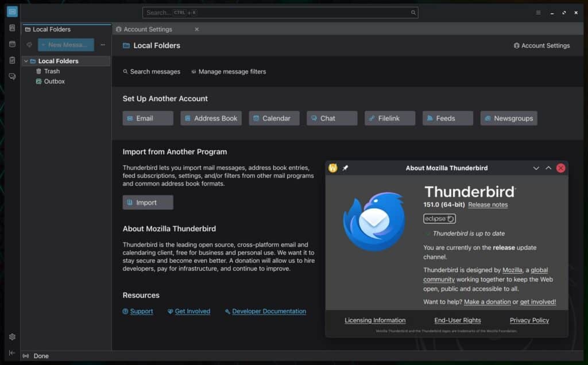Image resolution: width=588 pixels, height=365 pixels.
Task: Open the Get Involved link under Resources
Action: pyautogui.click(x=192, y=311)
